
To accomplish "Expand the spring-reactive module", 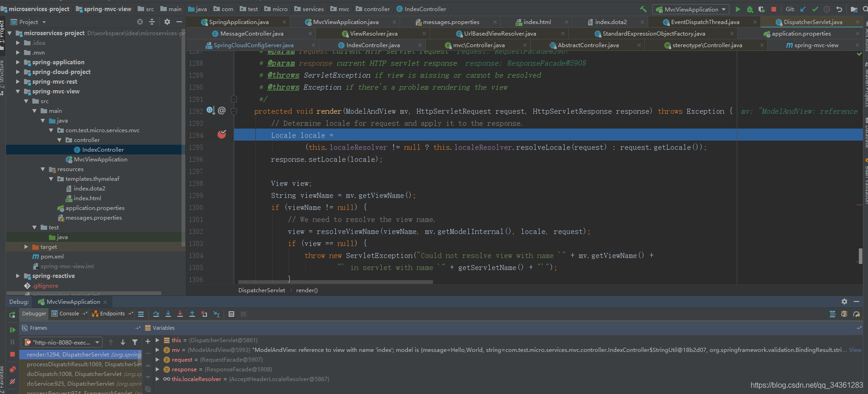I will [18, 276].
